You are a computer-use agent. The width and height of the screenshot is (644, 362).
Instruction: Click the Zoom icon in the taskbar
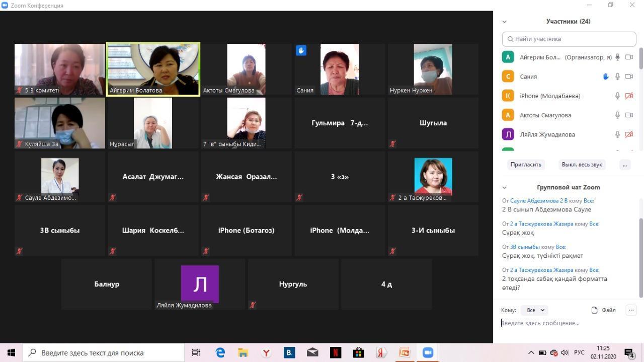click(x=428, y=352)
